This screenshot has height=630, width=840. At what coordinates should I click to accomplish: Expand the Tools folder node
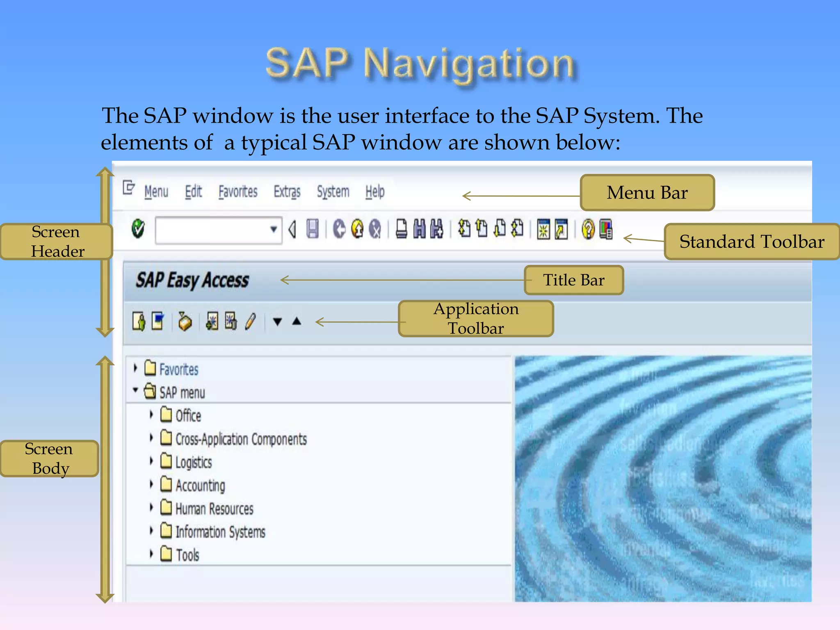151,554
